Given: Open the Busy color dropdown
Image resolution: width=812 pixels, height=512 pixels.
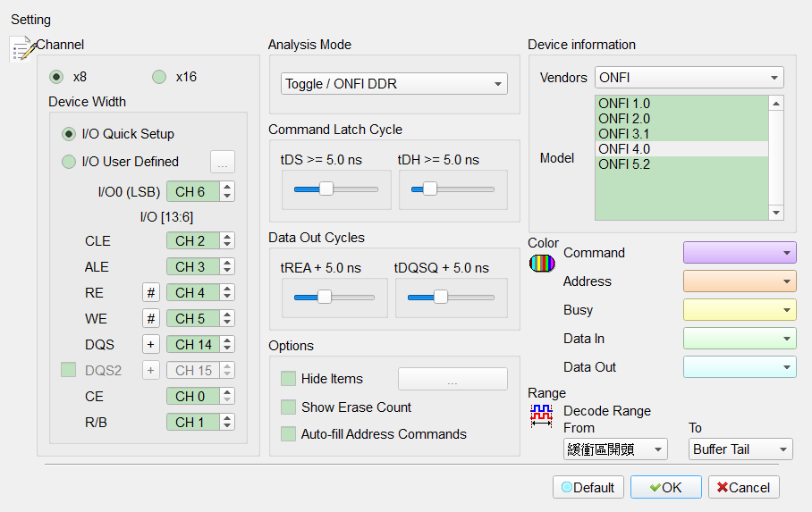Looking at the screenshot, I should click(x=740, y=309).
